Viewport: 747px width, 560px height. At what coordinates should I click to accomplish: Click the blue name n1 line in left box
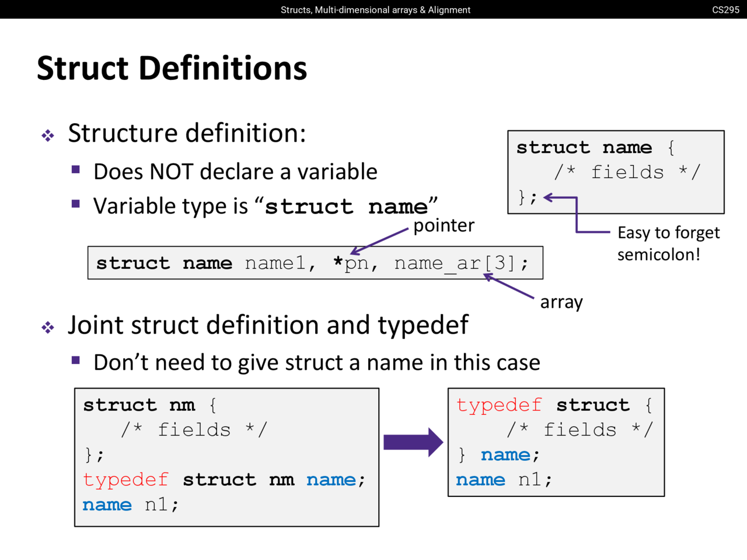pyautogui.click(x=130, y=505)
